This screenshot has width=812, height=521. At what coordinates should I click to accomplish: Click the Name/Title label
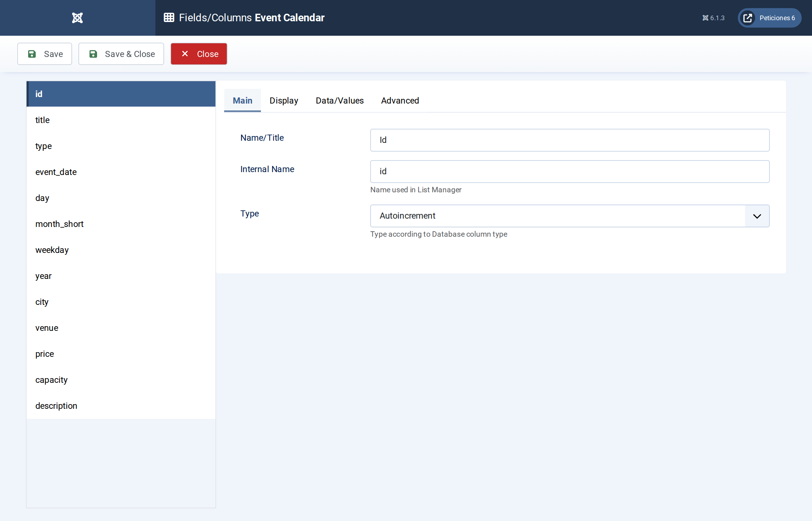[x=262, y=138]
